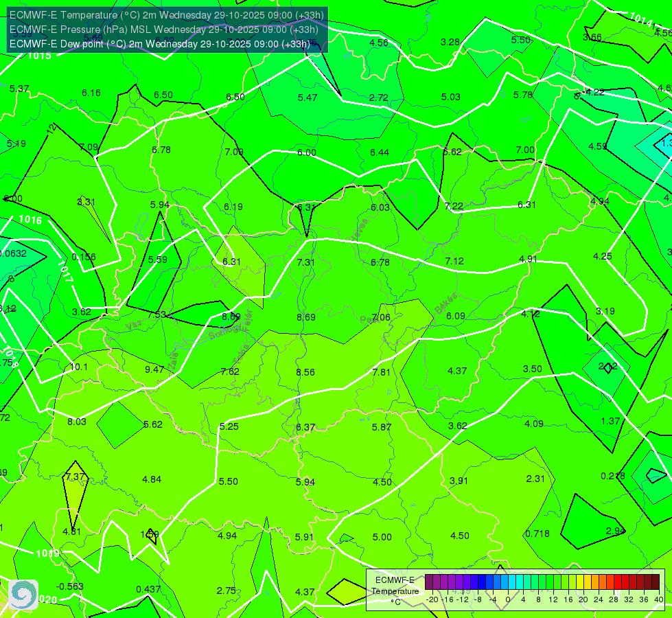Click the 4.84 value

click(152, 479)
